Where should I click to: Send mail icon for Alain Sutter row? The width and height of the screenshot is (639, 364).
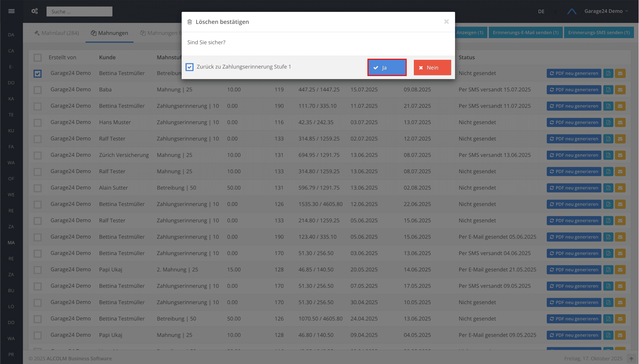coord(620,188)
